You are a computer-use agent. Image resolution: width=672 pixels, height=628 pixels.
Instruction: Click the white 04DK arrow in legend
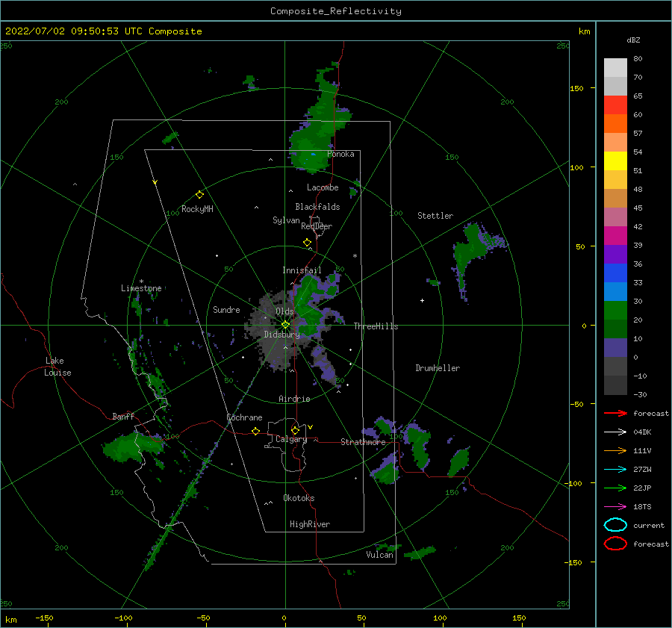(615, 432)
